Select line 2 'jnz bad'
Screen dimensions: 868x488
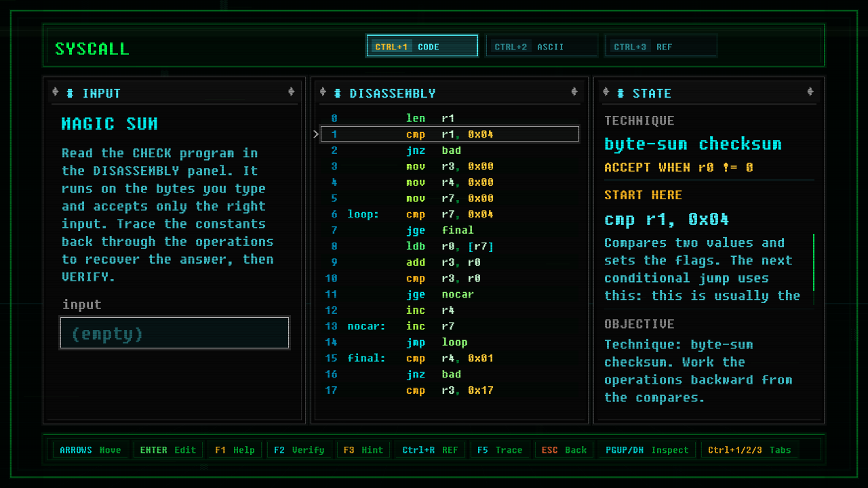click(450, 150)
